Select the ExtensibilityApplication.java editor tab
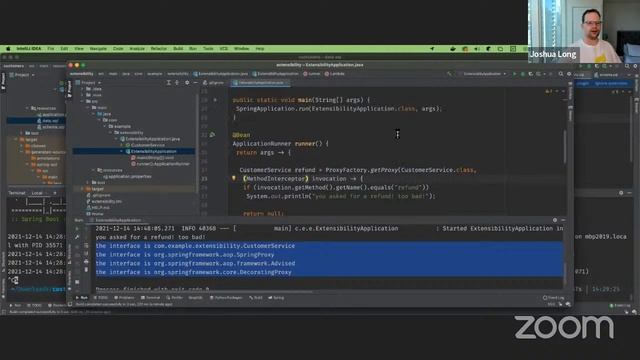This screenshot has width=640, height=360. (x=260, y=83)
